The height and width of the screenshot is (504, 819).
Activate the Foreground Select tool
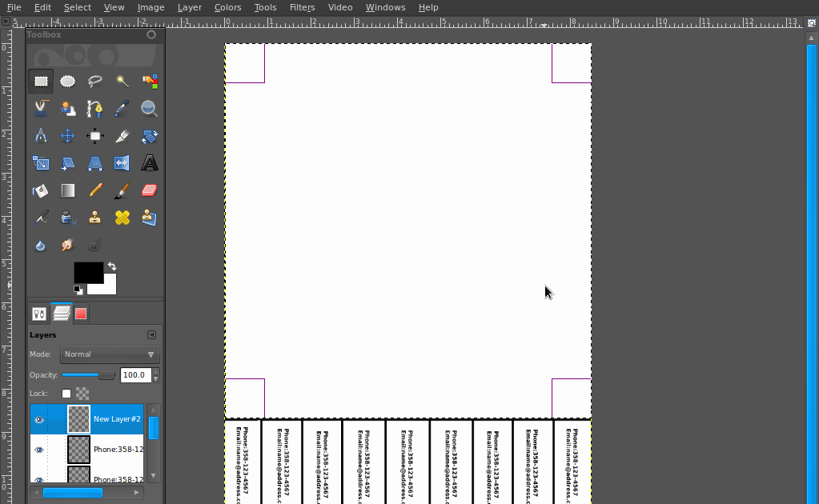68,109
